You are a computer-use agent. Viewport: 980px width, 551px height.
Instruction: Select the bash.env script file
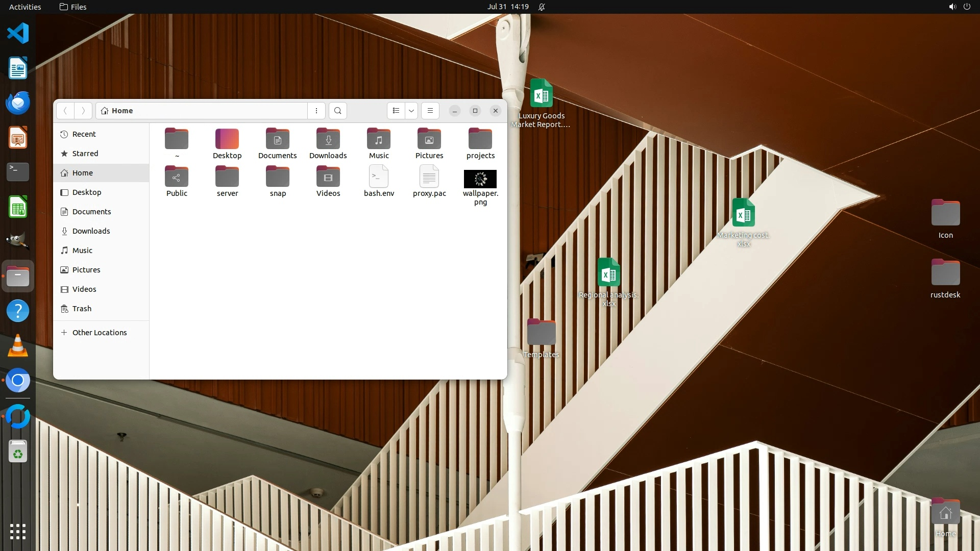[378, 177]
